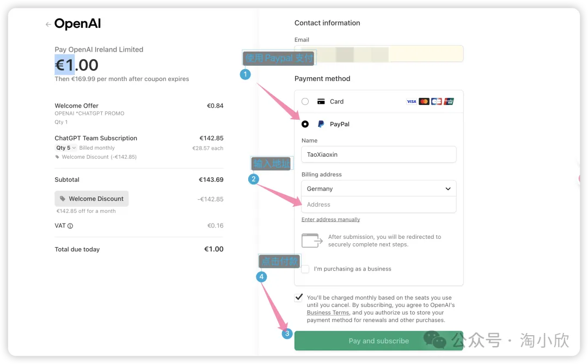Uncheck the monthly charge agreement checkbox
Viewport: 588px width, 364px height.
(298, 297)
